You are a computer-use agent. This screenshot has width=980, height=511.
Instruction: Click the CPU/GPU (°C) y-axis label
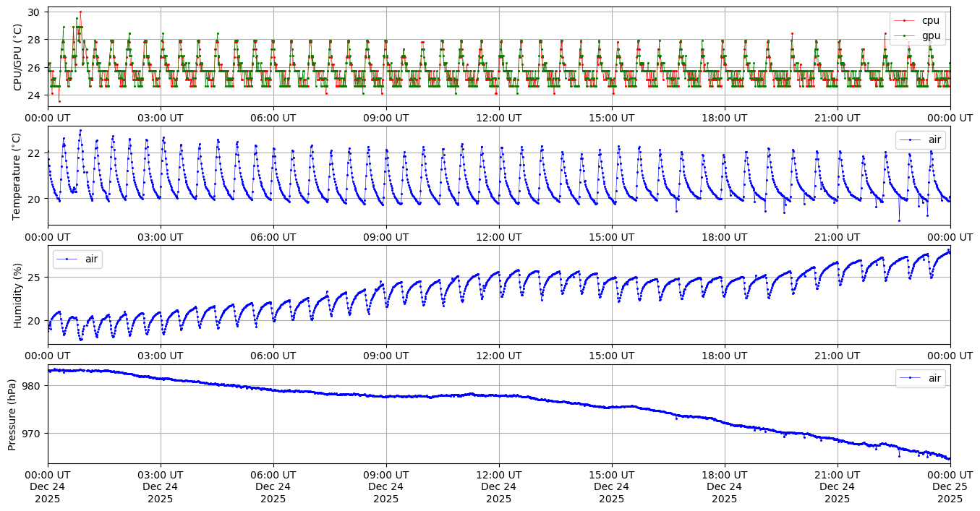pos(18,56)
